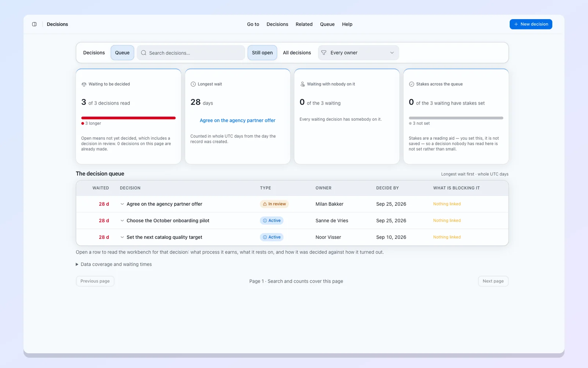588x368 pixels.
Task: Click Nothing linked in agency partner row
Action: point(447,204)
